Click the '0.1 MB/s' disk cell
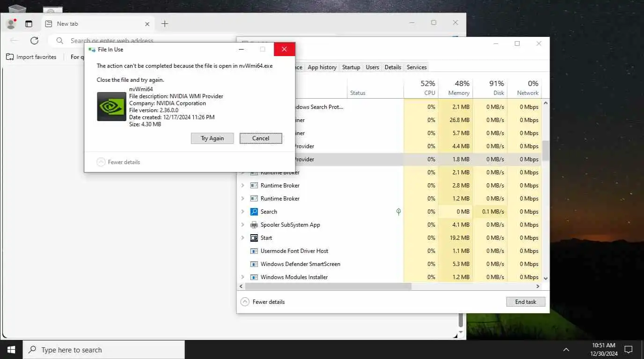 click(x=490, y=212)
